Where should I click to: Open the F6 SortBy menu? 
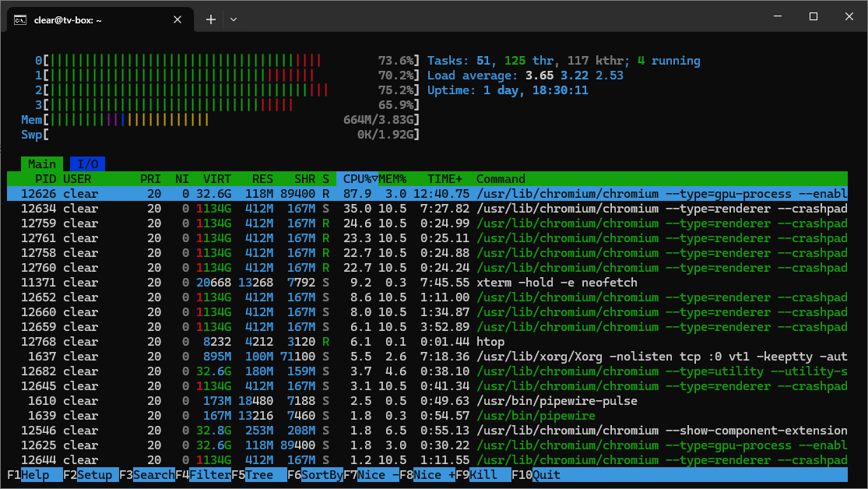pyautogui.click(x=315, y=475)
